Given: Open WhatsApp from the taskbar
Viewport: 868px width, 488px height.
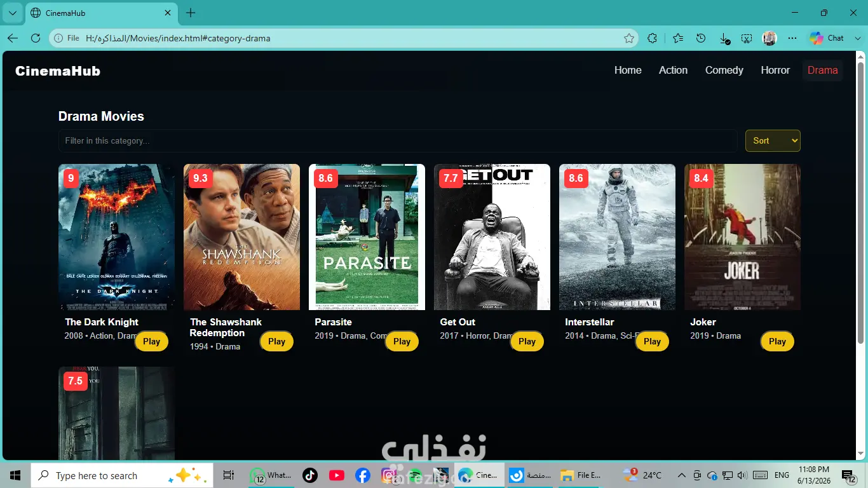Looking at the screenshot, I should point(272,475).
